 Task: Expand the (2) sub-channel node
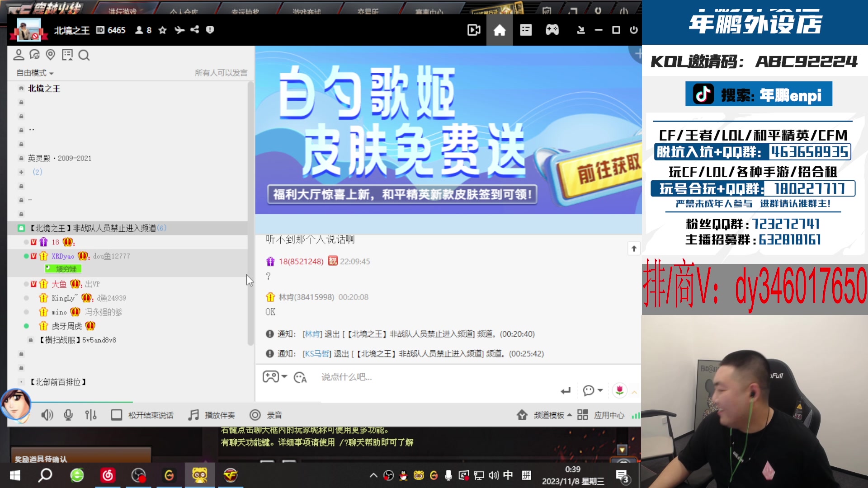pos(21,172)
